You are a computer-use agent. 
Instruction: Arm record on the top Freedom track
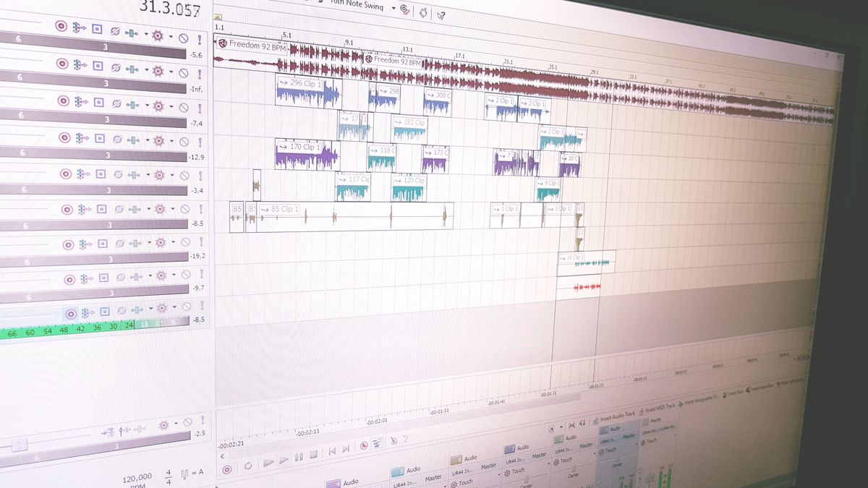tap(61, 26)
